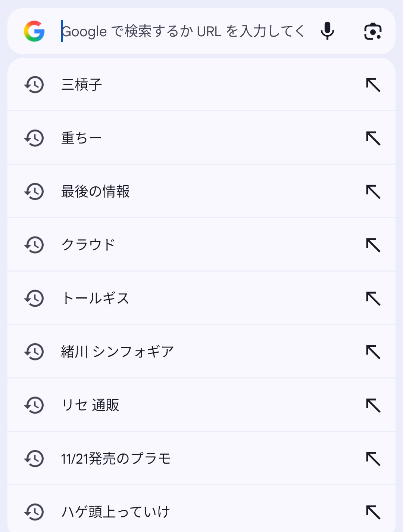Search history item 三槓子
Viewport: 403px width, 532px height.
point(82,85)
